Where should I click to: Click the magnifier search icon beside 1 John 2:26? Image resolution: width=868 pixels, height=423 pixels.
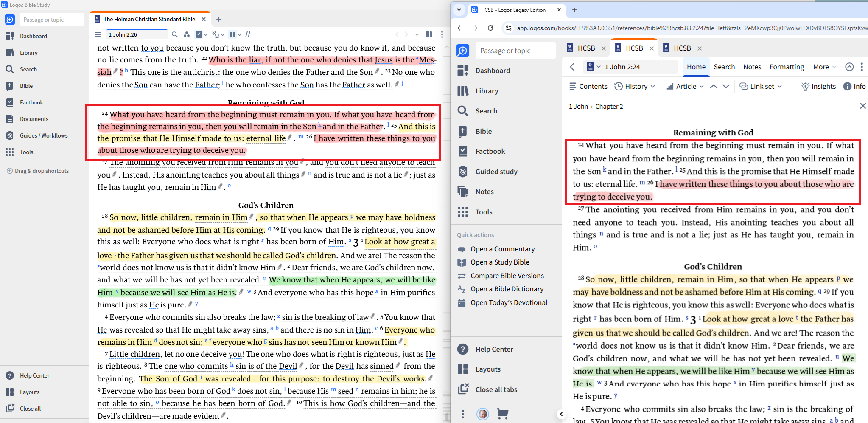(x=175, y=34)
